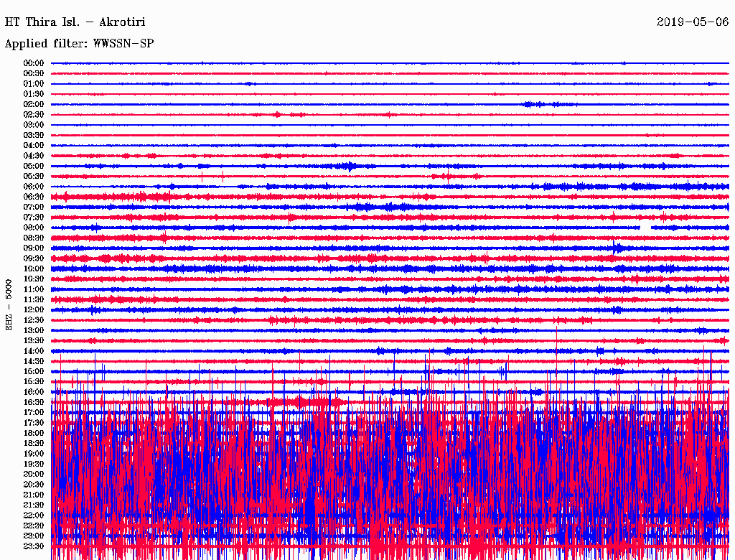Select the 04:30 time label
The width and height of the screenshot is (735, 560).
coord(34,156)
